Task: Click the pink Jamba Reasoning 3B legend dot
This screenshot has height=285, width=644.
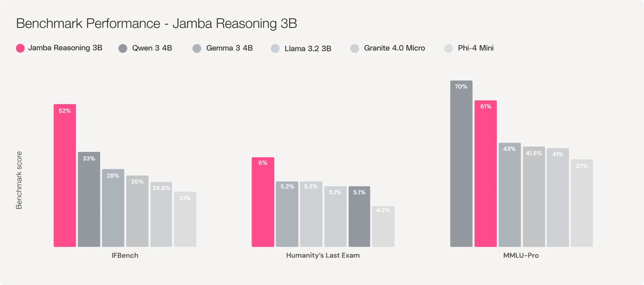Action: [20, 48]
